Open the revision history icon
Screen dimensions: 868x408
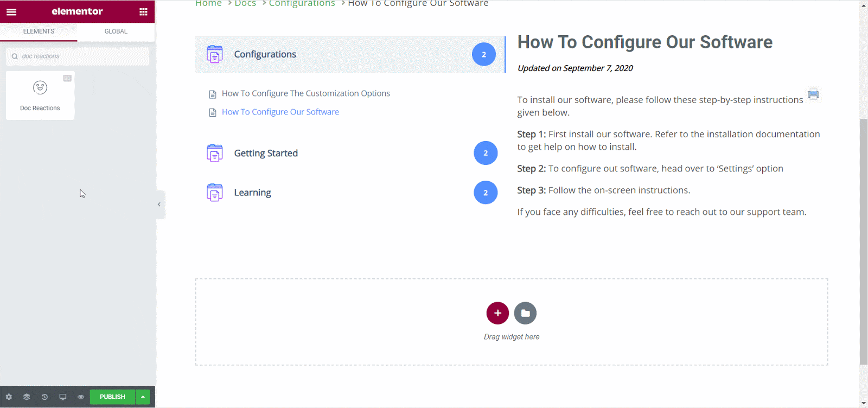pyautogui.click(x=44, y=397)
